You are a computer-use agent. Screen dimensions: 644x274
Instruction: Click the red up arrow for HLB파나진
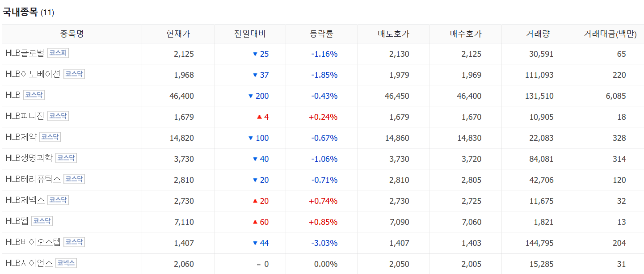(x=259, y=117)
